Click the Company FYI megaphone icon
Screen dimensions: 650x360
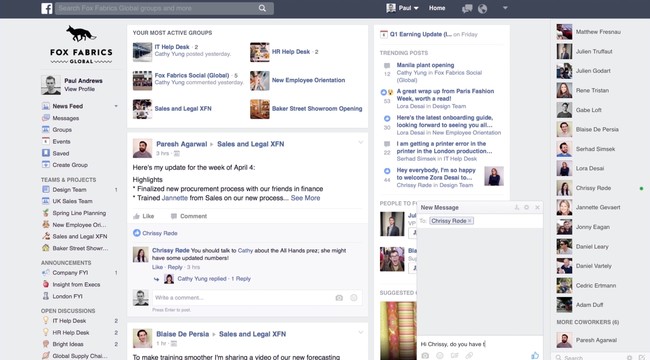[x=46, y=272]
